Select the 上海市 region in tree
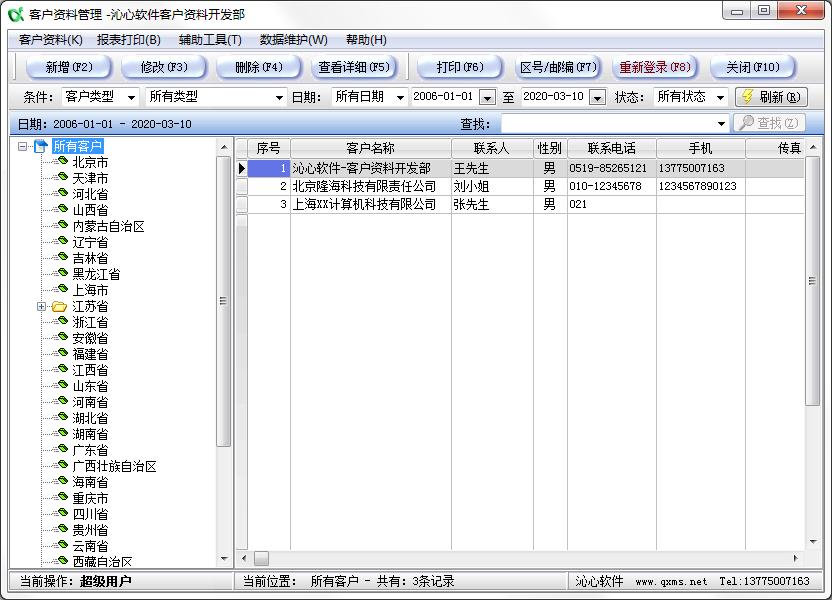Screen dimensions: 832x600 [90, 290]
